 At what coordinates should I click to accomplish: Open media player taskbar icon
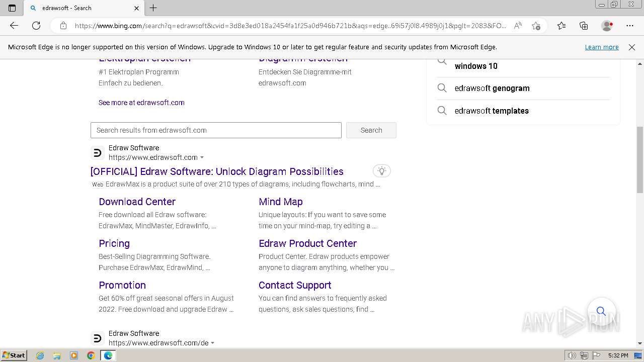[74, 355]
